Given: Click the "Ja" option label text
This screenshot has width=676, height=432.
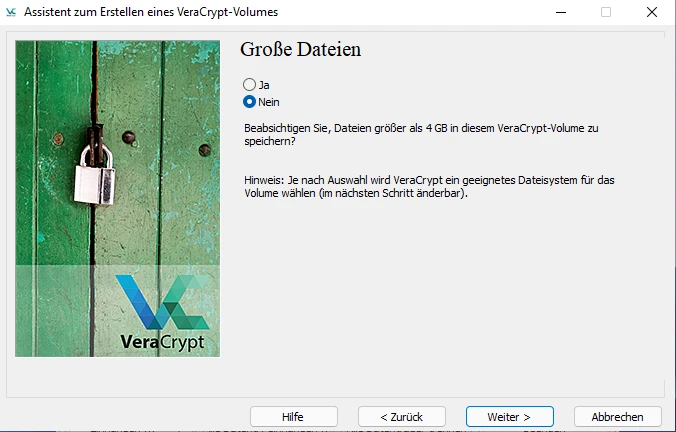Looking at the screenshot, I should pos(264,85).
